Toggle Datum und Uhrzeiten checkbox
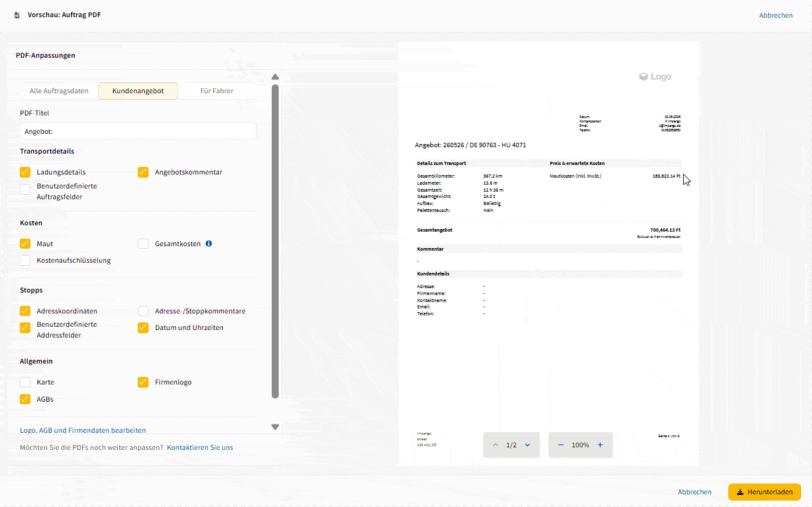The height and width of the screenshot is (507, 812). [x=143, y=327]
